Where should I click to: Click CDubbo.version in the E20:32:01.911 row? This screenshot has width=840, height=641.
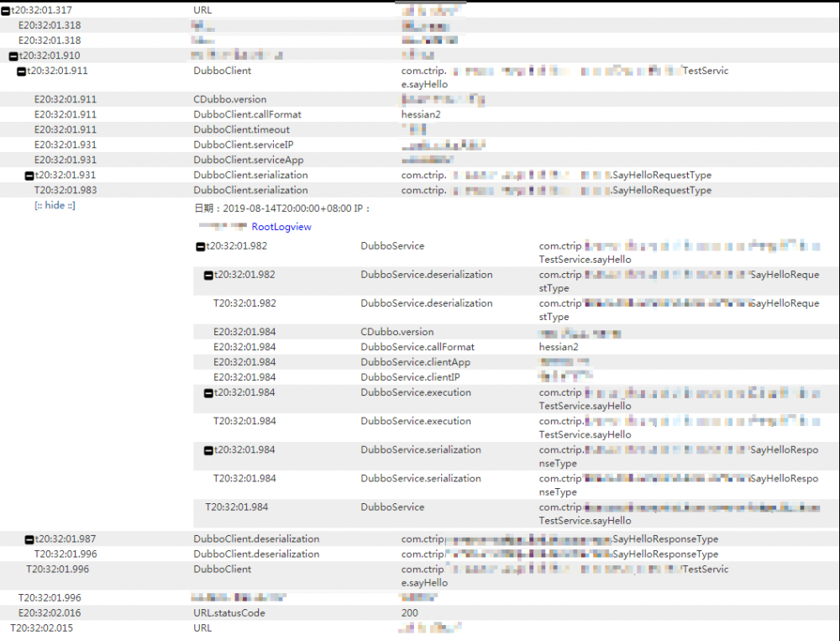click(x=230, y=99)
